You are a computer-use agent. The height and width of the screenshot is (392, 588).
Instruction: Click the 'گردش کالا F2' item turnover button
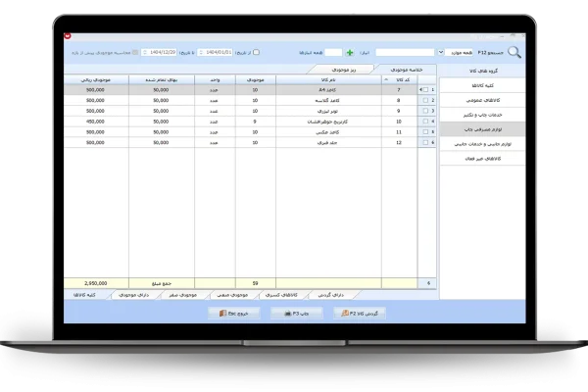click(360, 314)
